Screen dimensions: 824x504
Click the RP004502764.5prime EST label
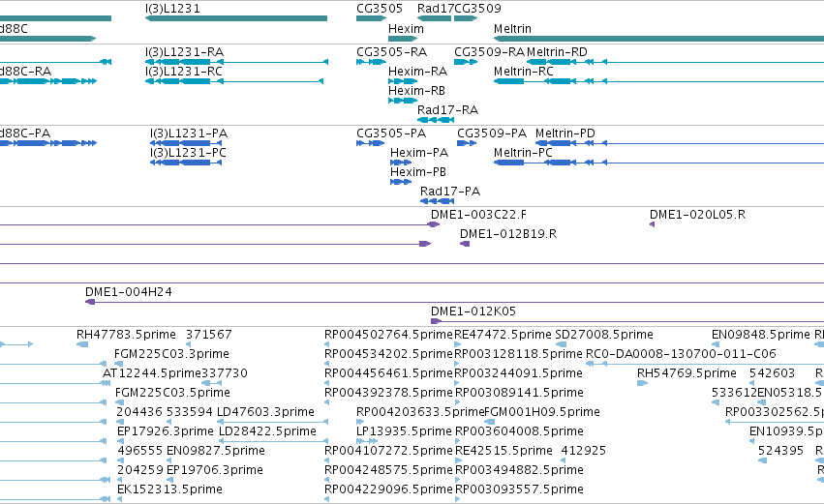[x=388, y=335]
